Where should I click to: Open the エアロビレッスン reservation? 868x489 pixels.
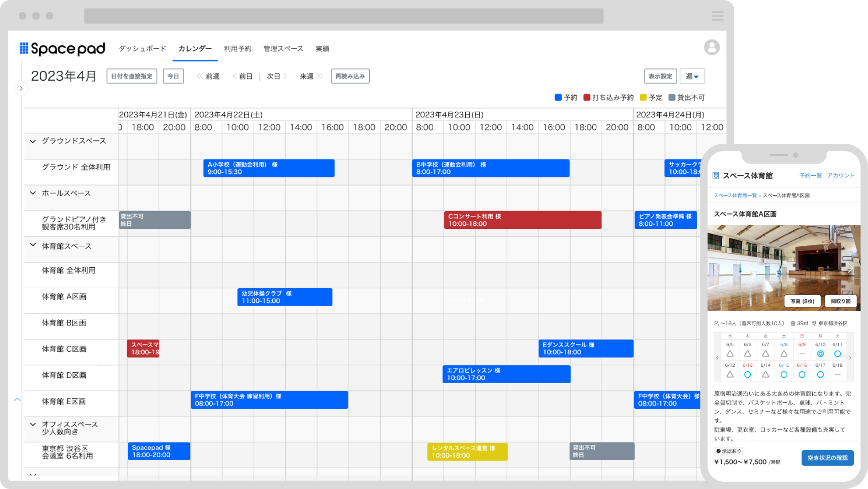point(506,374)
